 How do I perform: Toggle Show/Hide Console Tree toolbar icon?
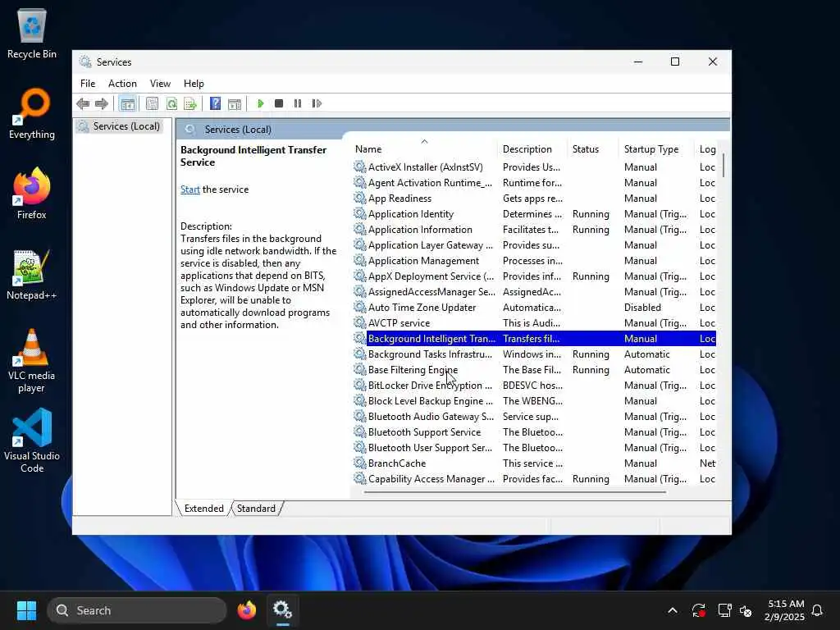(x=127, y=103)
